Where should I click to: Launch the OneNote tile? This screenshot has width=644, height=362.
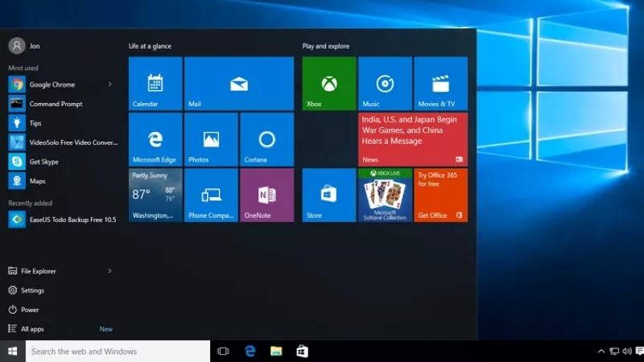point(267,195)
